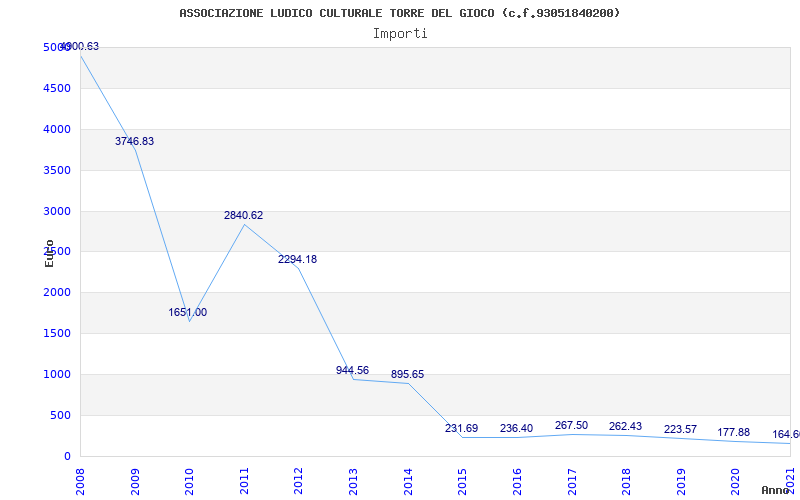The image size is (800, 500).
Task: Click the 231.69 value for 2015
Action: tap(461, 428)
